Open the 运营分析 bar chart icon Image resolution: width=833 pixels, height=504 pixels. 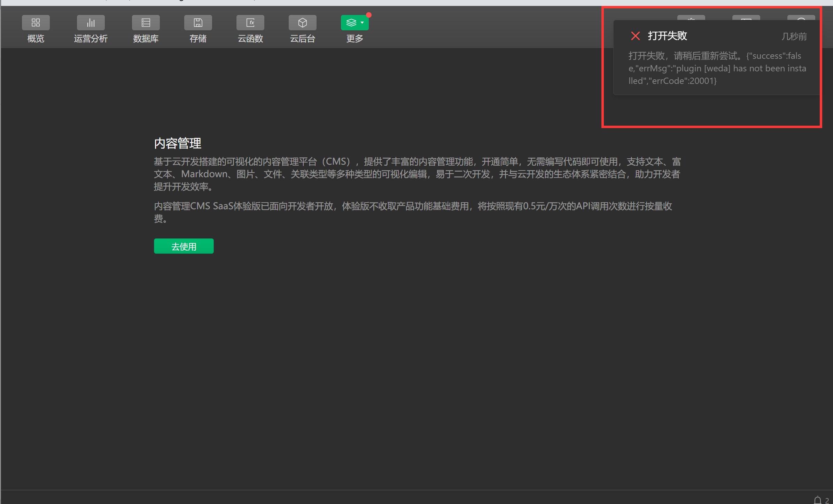(91, 23)
